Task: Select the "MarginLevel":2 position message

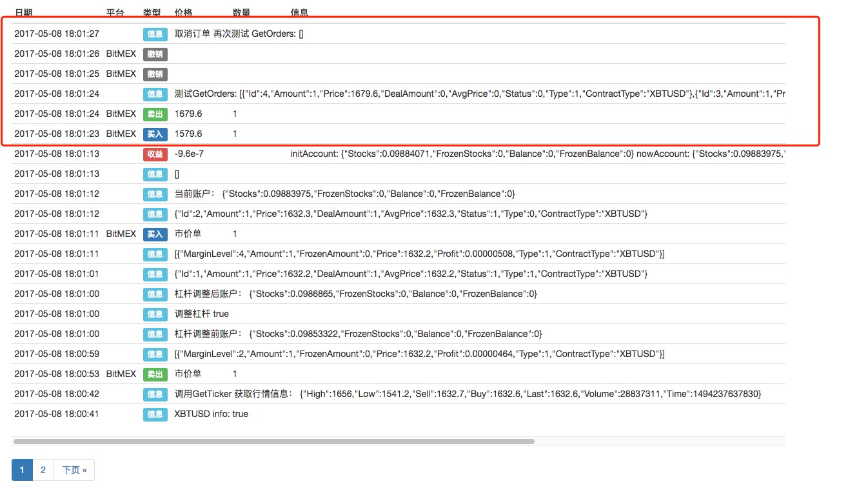Action: (419, 354)
